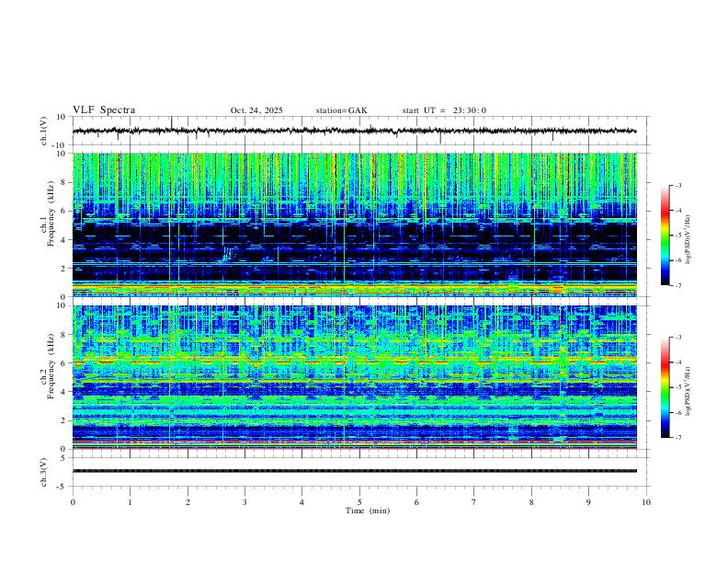Click time axis tick label "0"

coord(73,502)
